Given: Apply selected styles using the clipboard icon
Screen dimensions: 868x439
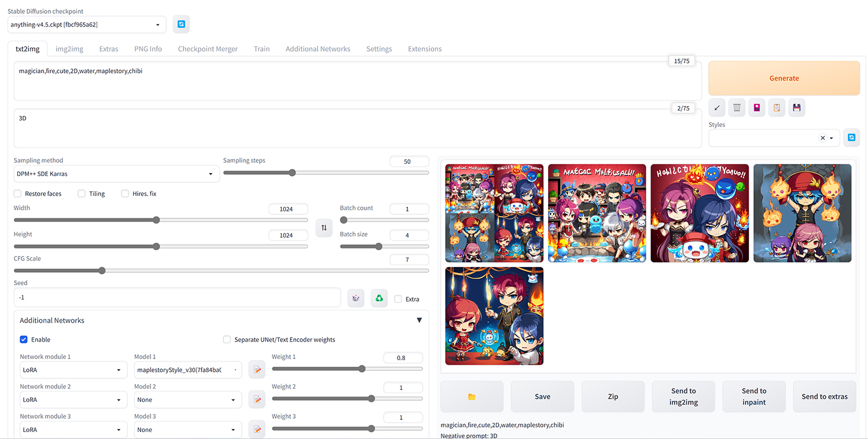Looking at the screenshot, I should pos(777,108).
